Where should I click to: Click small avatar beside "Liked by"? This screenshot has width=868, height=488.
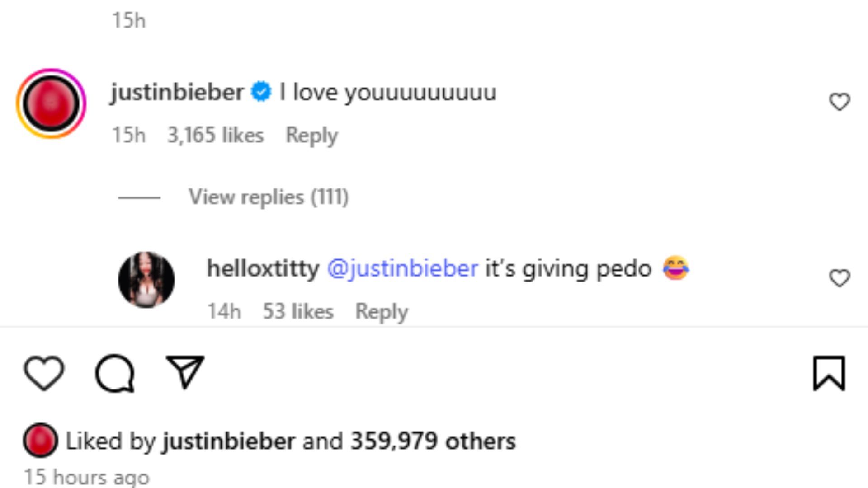[x=40, y=440]
